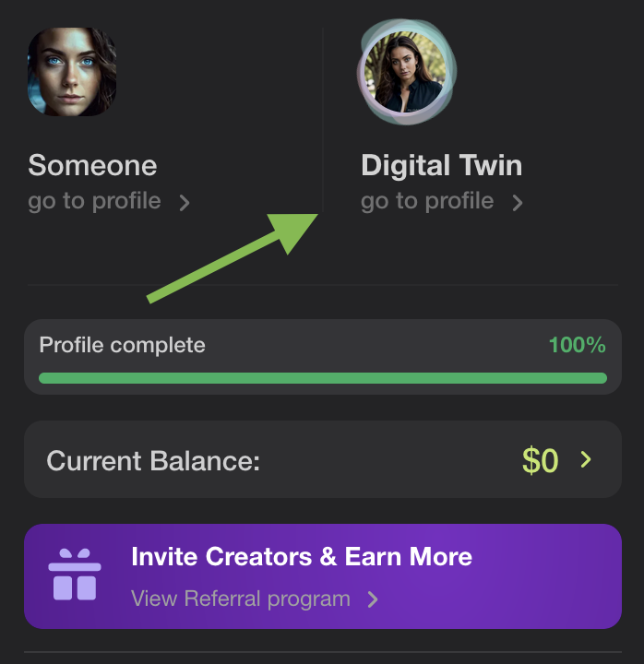Viewport: 644px width, 664px height.
Task: Select the Digital Twin name heading
Action: click(441, 165)
